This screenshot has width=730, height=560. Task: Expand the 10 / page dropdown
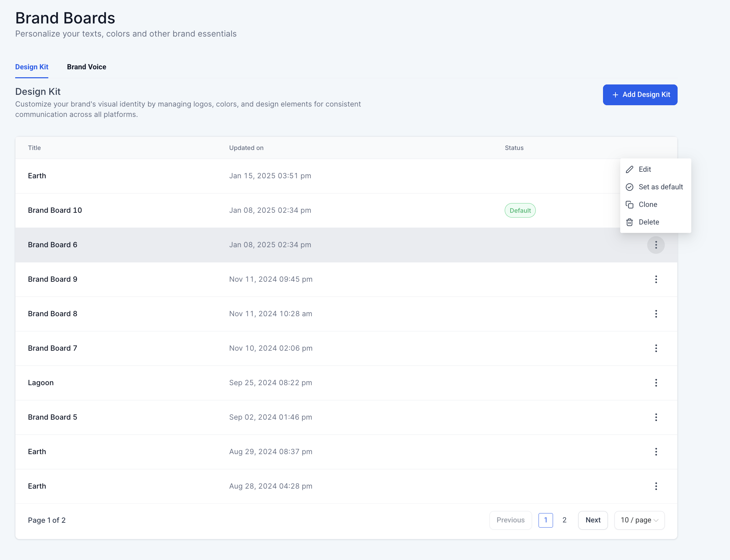(639, 520)
